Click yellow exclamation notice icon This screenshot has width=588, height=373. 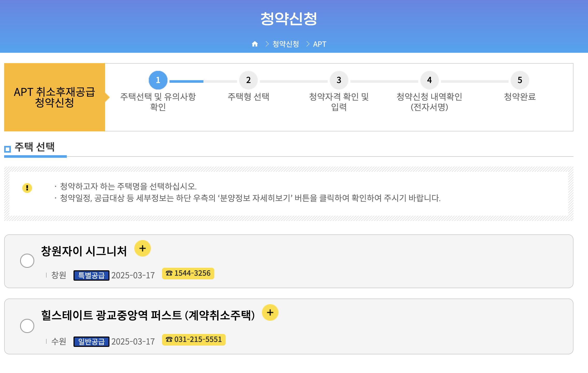27,188
